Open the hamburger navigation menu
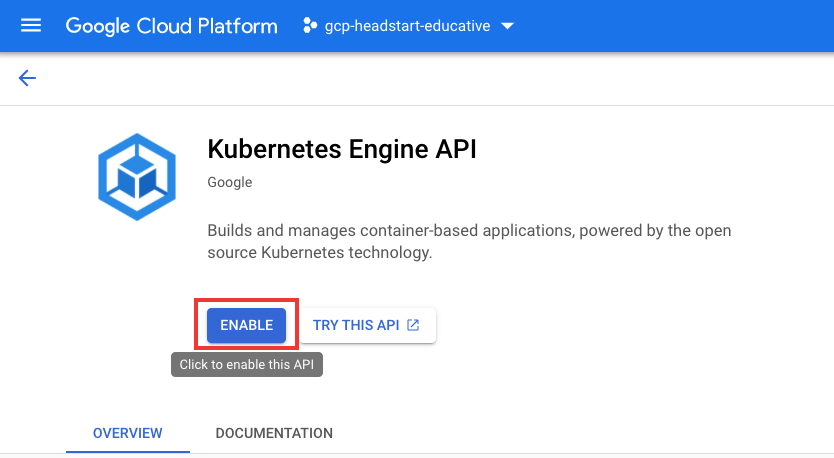Viewport: 834px width, 458px height. pos(30,26)
